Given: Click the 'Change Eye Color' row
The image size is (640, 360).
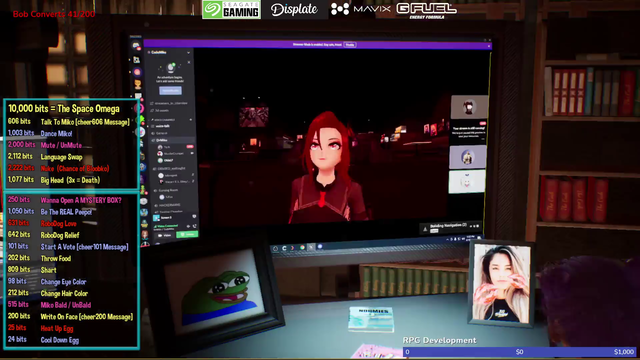Looking at the screenshot, I should coord(47,282).
